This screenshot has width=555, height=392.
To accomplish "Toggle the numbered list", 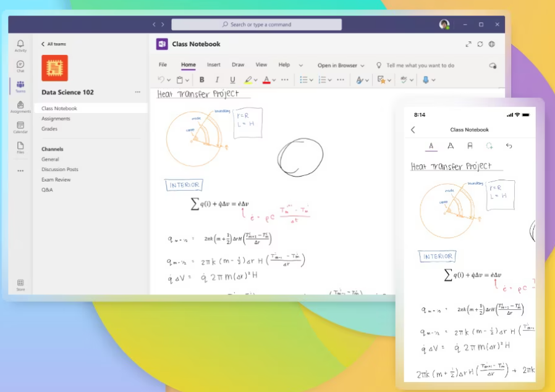I will pyautogui.click(x=322, y=80).
